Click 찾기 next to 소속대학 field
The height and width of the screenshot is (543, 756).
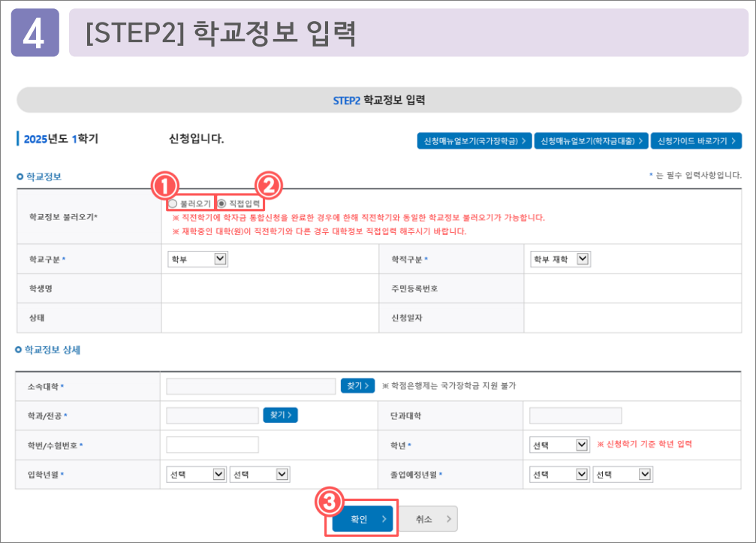pyautogui.click(x=357, y=385)
